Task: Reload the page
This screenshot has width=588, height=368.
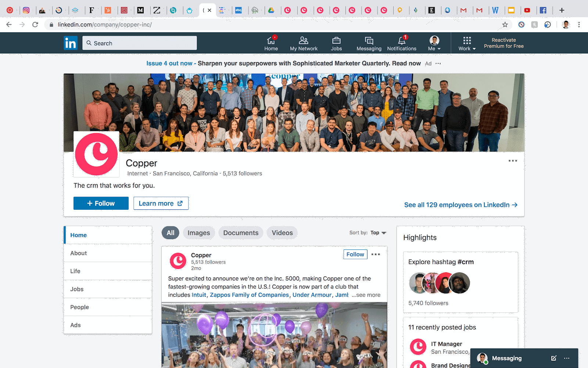Action: [x=35, y=25]
